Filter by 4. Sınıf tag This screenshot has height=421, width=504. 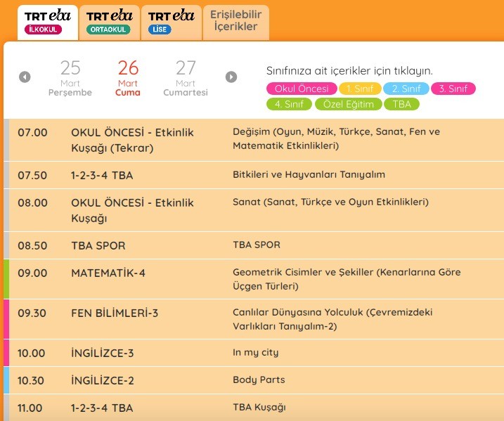288,104
